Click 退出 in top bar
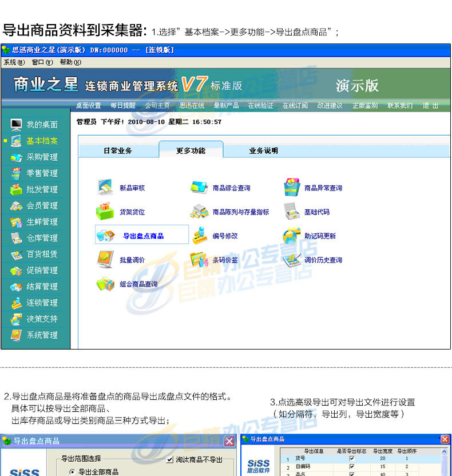This screenshot has width=452, height=476. tap(430, 105)
